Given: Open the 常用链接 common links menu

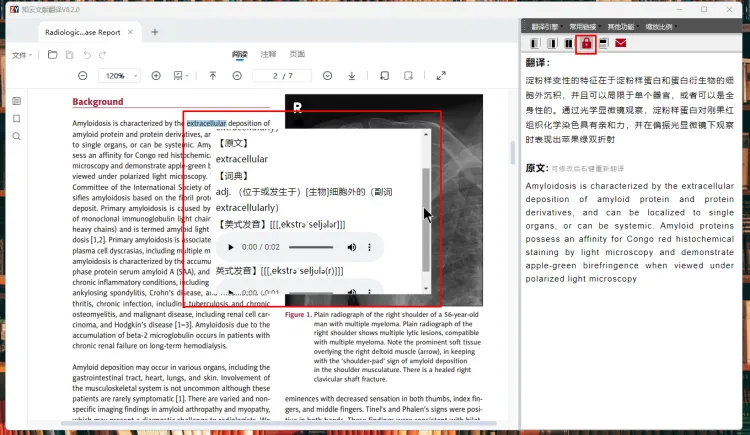Looking at the screenshot, I should pyautogui.click(x=584, y=27).
